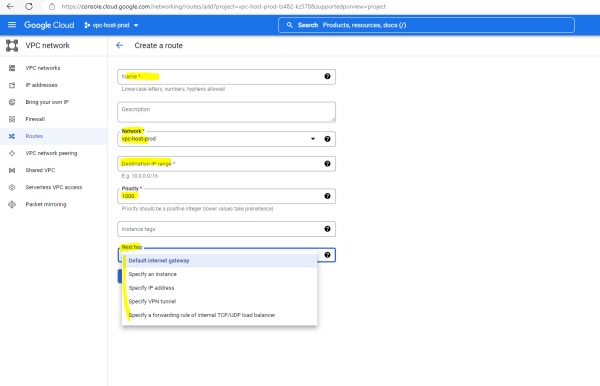Click the search magnifier icon
The image size is (600, 386).
(x=290, y=25)
